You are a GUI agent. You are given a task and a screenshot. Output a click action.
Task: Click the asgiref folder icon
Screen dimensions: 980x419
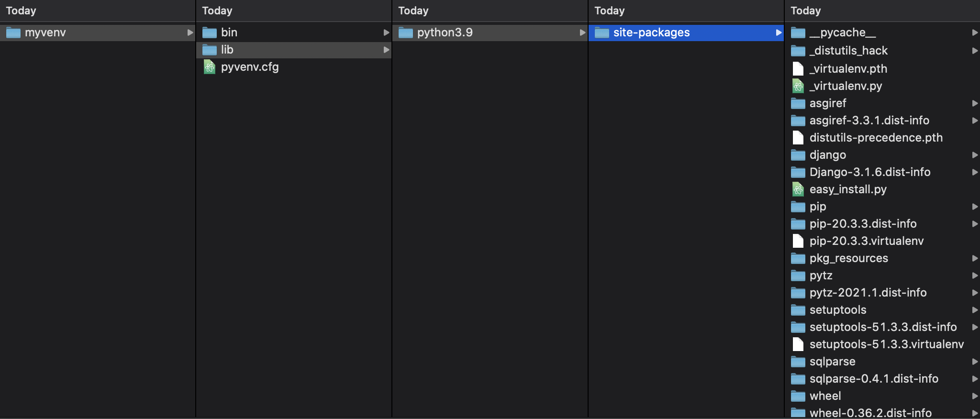pos(798,103)
